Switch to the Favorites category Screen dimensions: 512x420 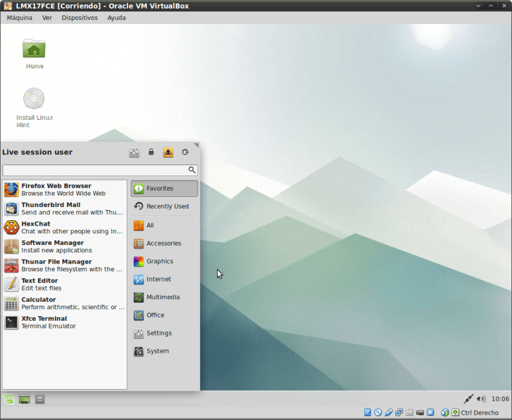pyautogui.click(x=164, y=188)
